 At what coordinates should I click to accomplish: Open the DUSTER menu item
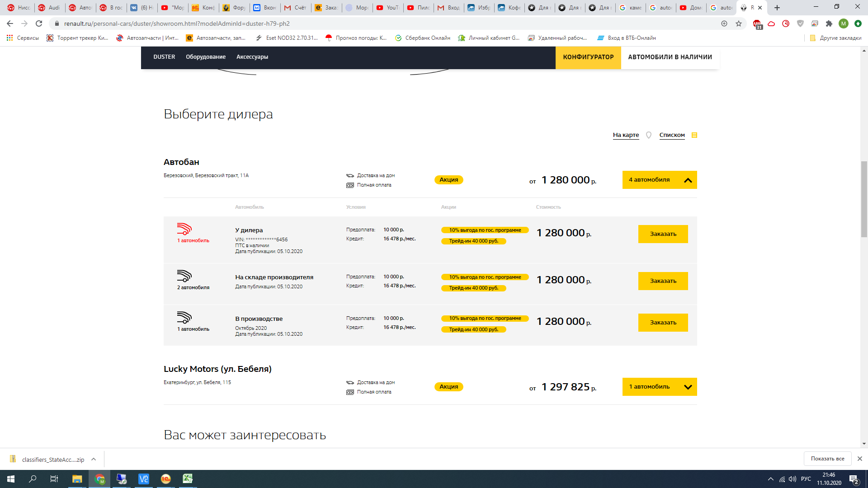point(164,57)
